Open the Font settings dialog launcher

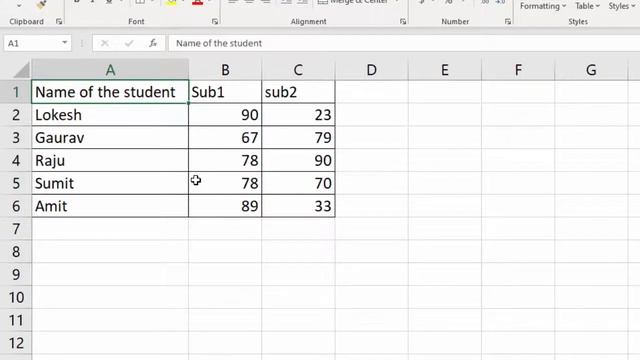(x=215, y=22)
